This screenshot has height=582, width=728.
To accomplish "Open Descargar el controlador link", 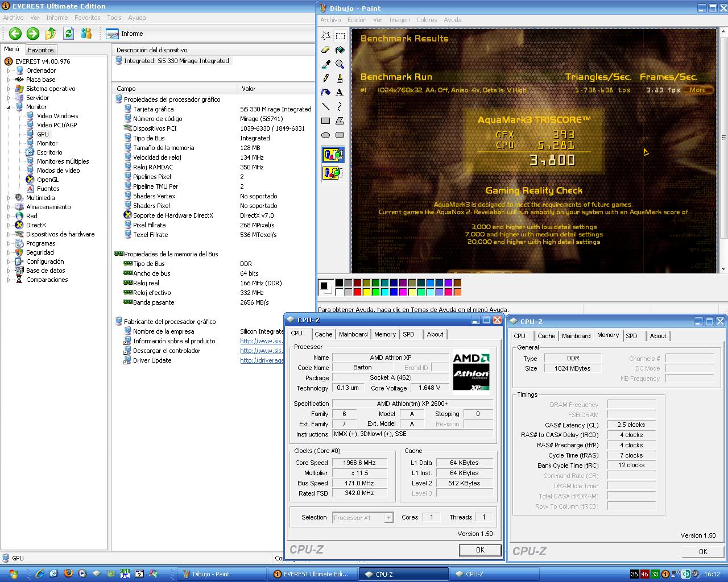I will (x=262, y=351).
